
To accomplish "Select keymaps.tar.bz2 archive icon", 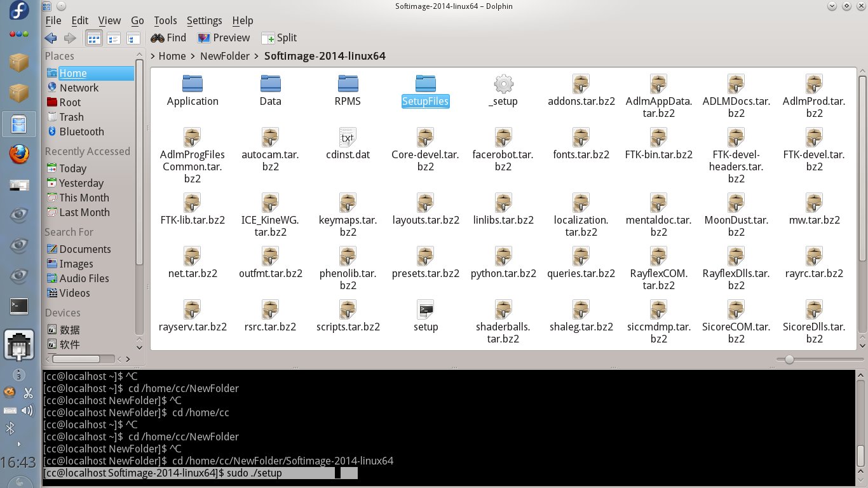I will [x=348, y=202].
